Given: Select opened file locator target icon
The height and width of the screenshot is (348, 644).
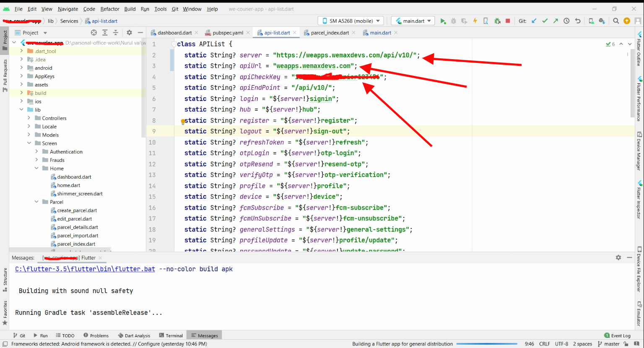Looking at the screenshot, I should click(x=94, y=33).
